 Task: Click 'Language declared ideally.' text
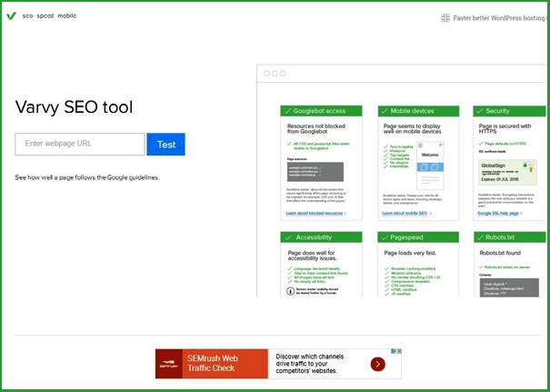(317, 269)
